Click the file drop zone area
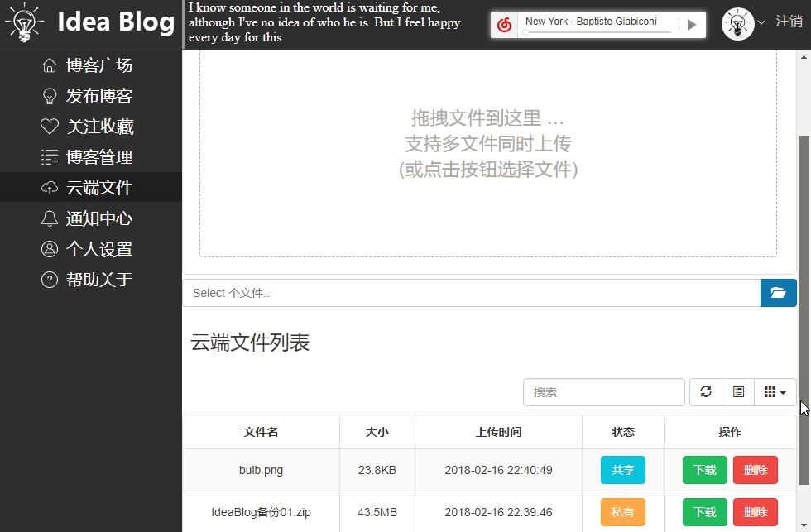The height and width of the screenshot is (532, 811). [x=487, y=153]
